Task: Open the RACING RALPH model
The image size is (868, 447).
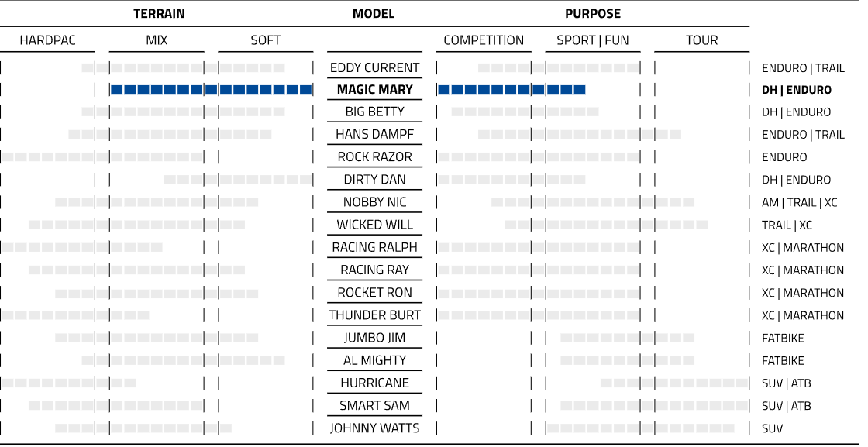Action: (x=374, y=248)
